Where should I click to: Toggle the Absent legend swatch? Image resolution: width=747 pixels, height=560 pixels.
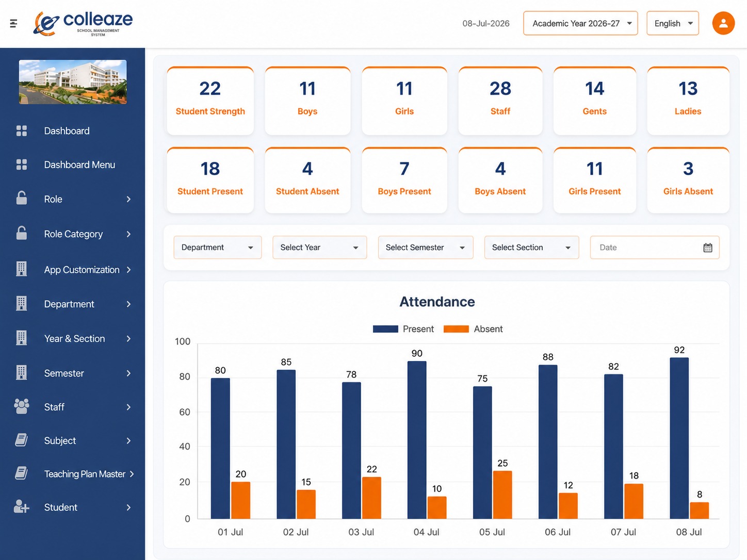(x=456, y=329)
